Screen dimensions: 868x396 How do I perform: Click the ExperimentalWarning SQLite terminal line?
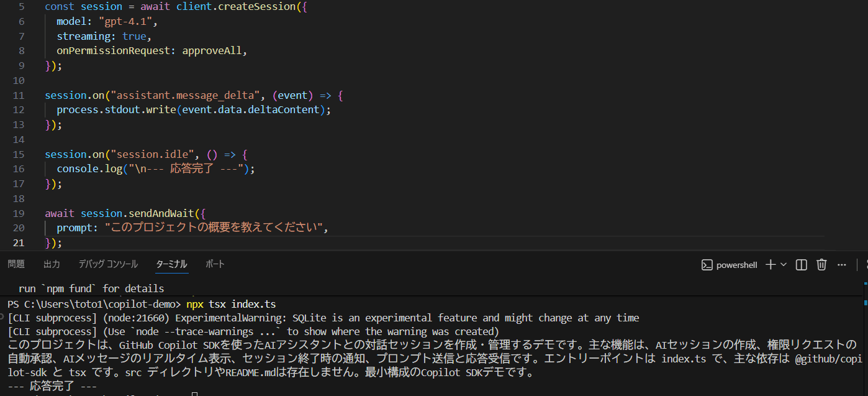323,318
